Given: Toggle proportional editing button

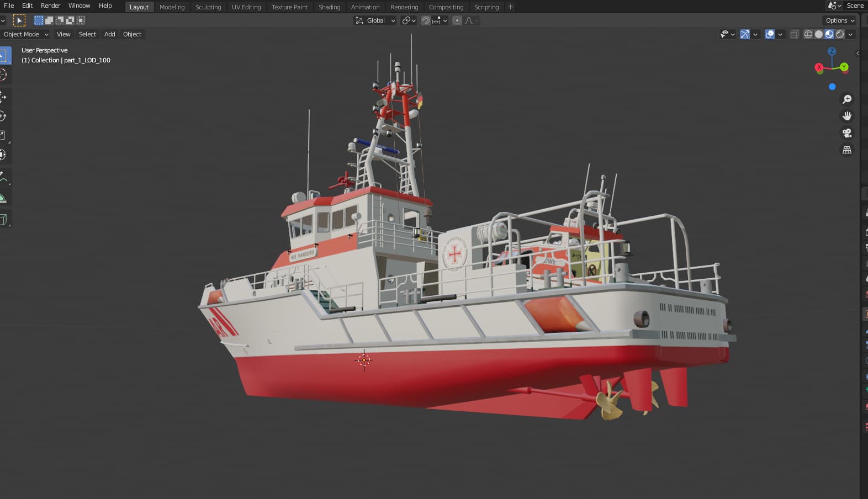Looking at the screenshot, I should pyautogui.click(x=457, y=20).
